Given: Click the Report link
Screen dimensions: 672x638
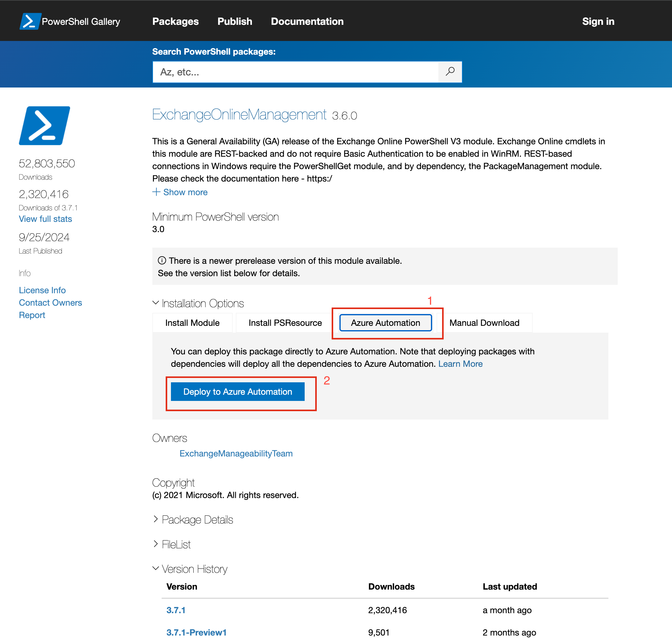Looking at the screenshot, I should [32, 315].
